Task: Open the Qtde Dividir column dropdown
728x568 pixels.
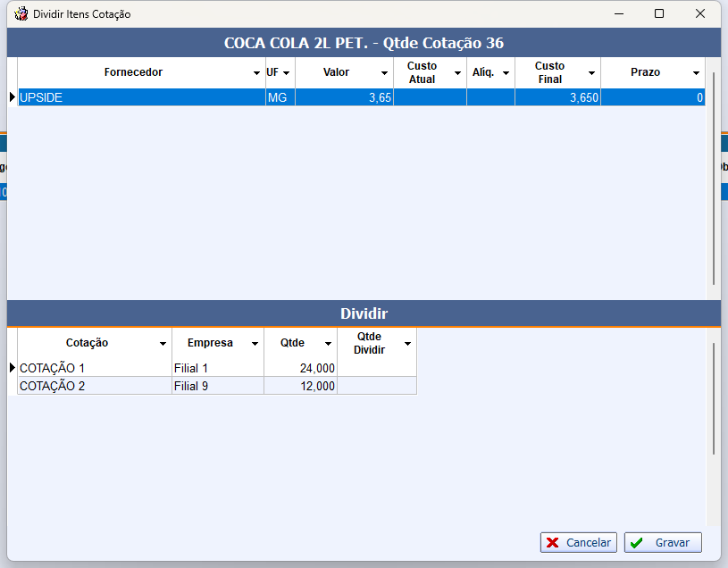Action: click(407, 344)
